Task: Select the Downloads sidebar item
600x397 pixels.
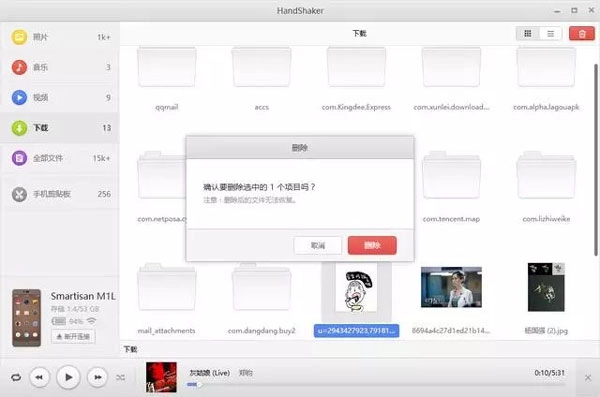Action: pyautogui.click(x=60, y=127)
